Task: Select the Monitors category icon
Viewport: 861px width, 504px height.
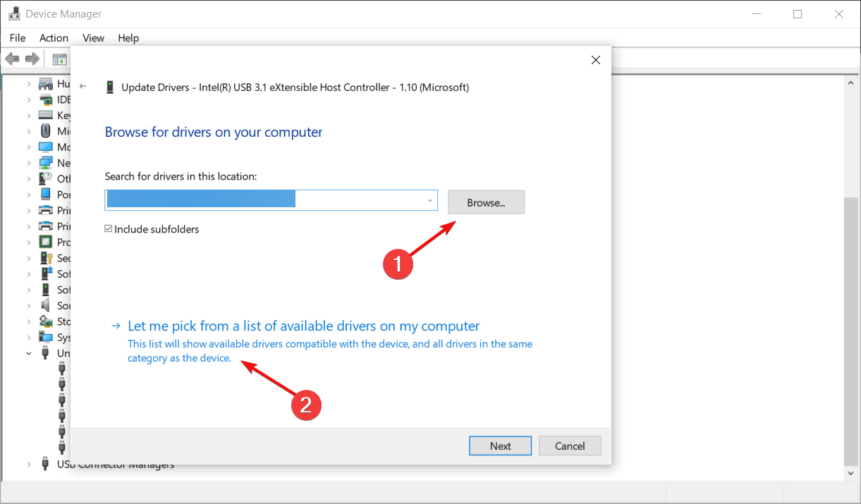Action: [x=46, y=147]
